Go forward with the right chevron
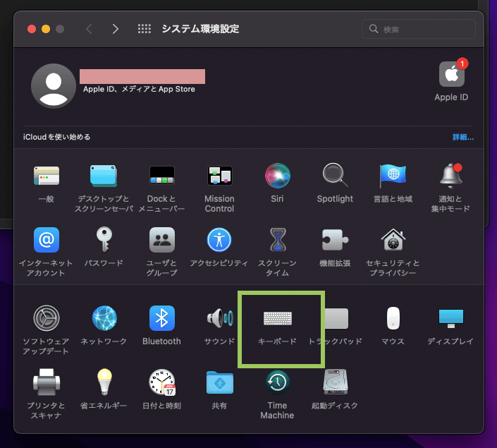This screenshot has height=448, width=497. [116, 29]
